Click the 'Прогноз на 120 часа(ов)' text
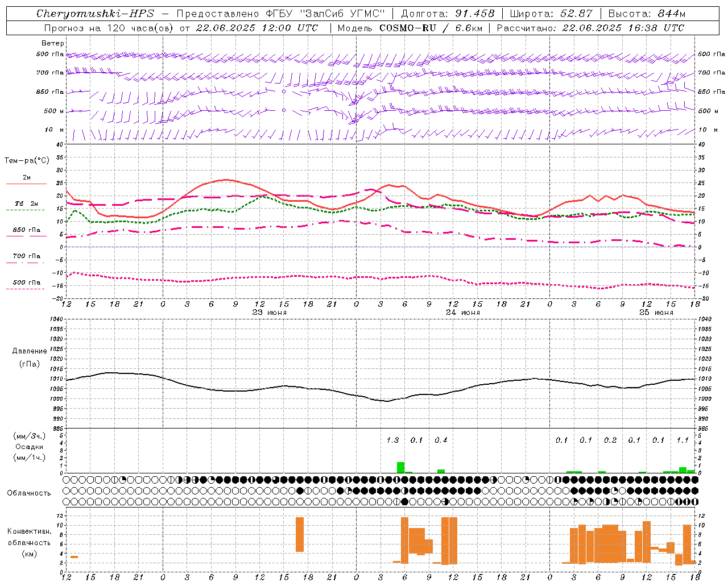The height and width of the screenshot is (582, 728). tap(109, 28)
